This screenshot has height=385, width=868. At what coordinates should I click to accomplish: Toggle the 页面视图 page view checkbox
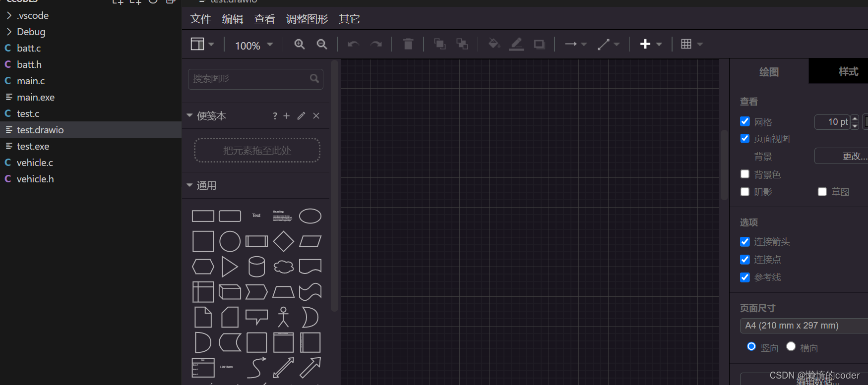click(744, 138)
